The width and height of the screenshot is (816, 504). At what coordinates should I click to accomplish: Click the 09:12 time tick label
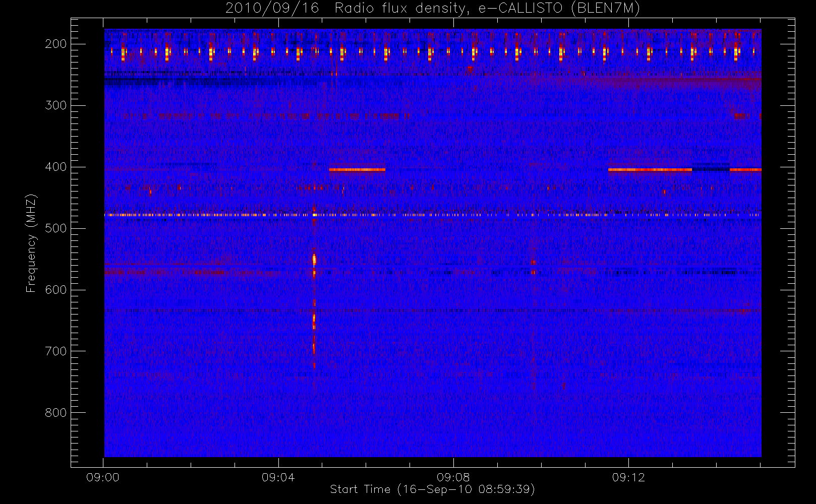click(x=628, y=477)
